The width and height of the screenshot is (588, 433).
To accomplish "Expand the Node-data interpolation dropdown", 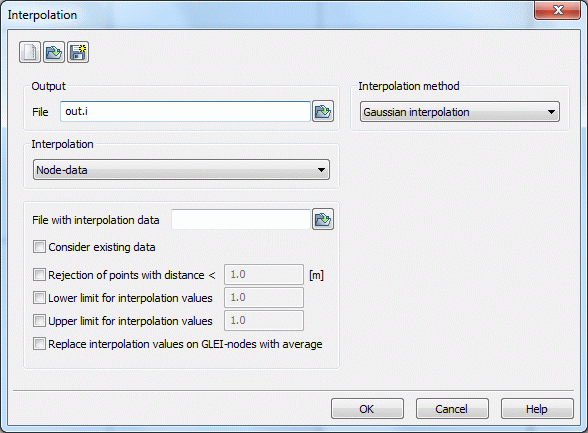I will (182, 169).
